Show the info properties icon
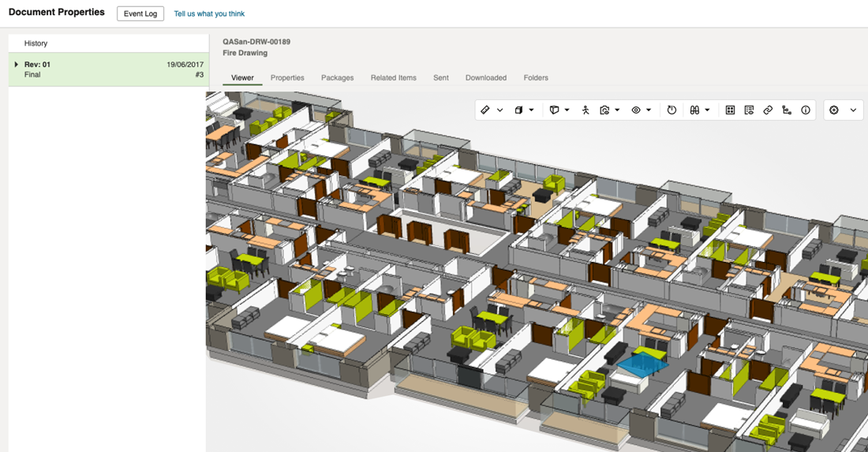This screenshot has width=868, height=452. (x=806, y=110)
